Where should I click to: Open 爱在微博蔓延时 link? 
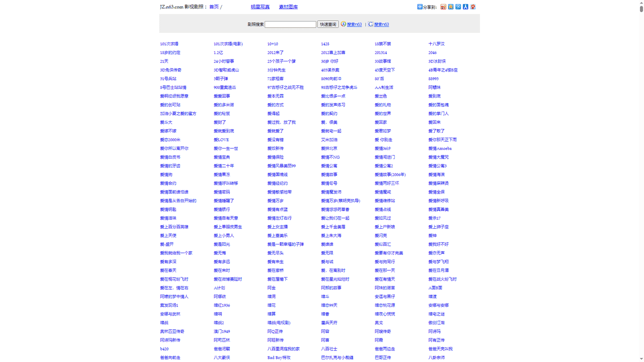coord(228,279)
